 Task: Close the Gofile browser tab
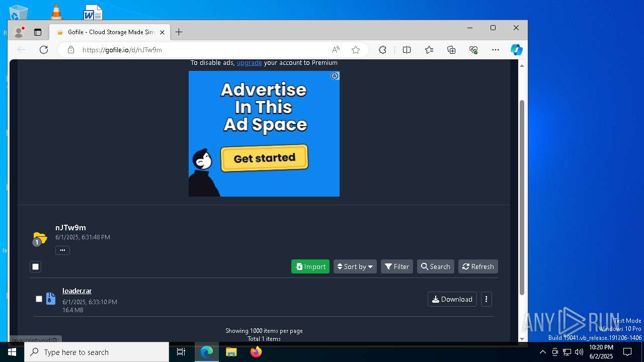pos(162,32)
